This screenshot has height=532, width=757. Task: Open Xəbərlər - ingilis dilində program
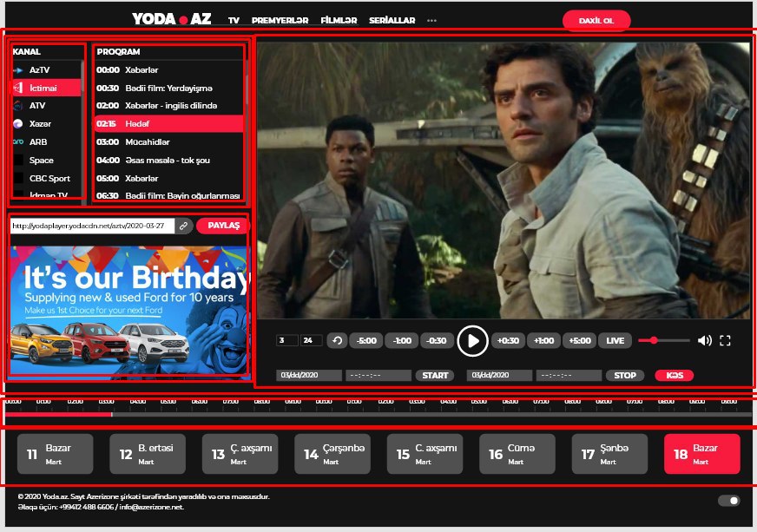tap(168, 106)
